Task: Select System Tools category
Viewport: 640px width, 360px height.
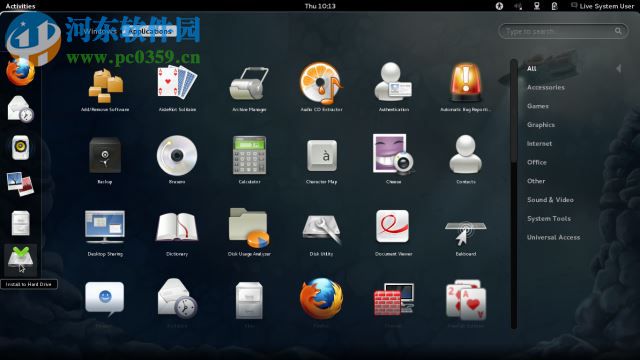Action: click(549, 218)
